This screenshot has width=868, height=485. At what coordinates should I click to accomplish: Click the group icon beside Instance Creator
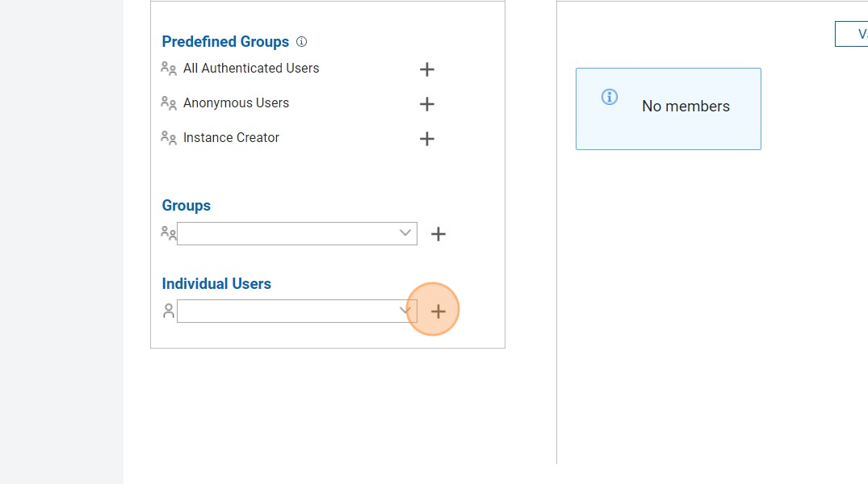pyautogui.click(x=169, y=138)
